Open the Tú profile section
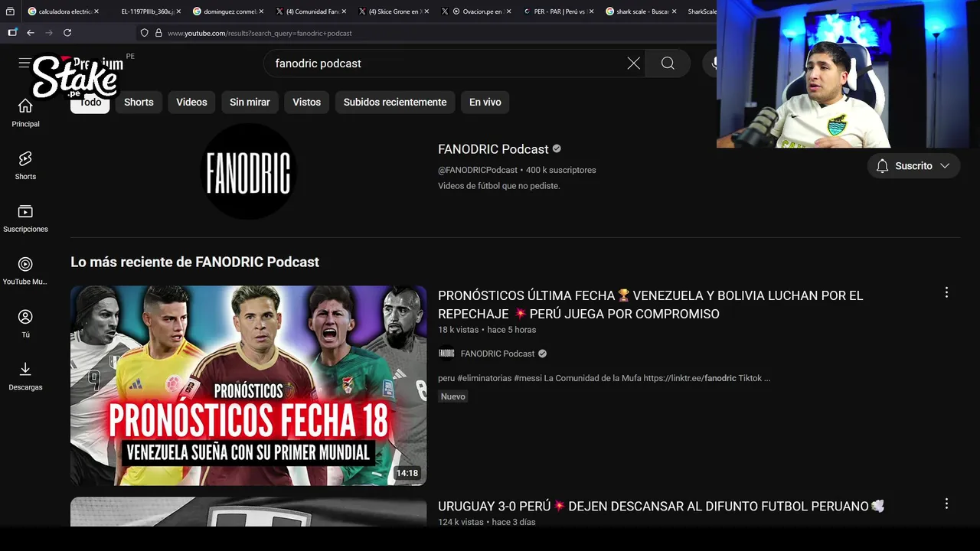 25,324
